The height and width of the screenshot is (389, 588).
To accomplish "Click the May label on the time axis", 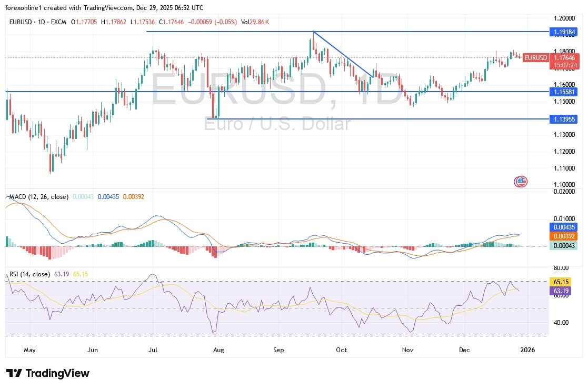I will pos(29,350).
